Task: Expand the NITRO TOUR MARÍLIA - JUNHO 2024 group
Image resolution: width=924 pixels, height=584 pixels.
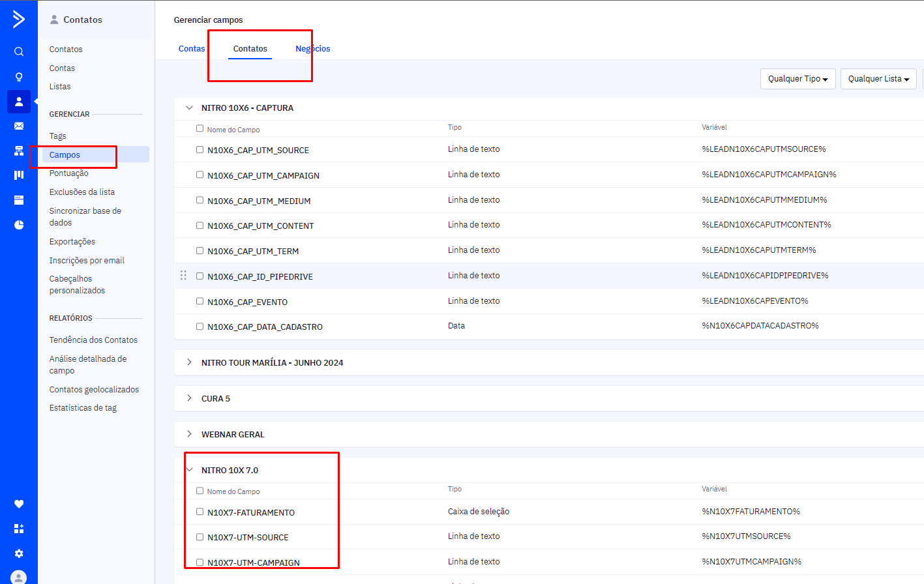Action: coord(189,362)
